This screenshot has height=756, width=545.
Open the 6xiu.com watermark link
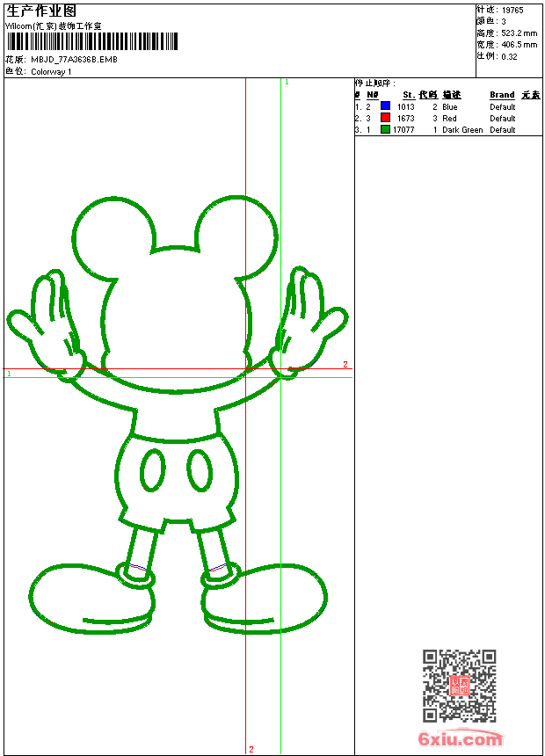click(460, 739)
